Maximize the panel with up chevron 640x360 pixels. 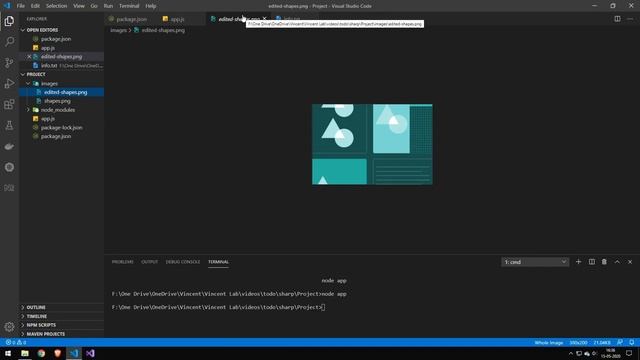[617, 262]
